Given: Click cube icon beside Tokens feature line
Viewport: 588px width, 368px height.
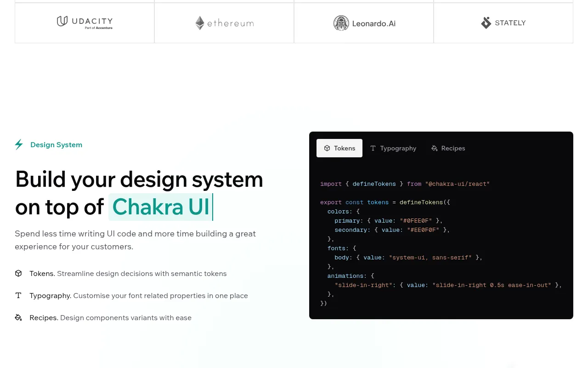Looking at the screenshot, I should 18,273.
